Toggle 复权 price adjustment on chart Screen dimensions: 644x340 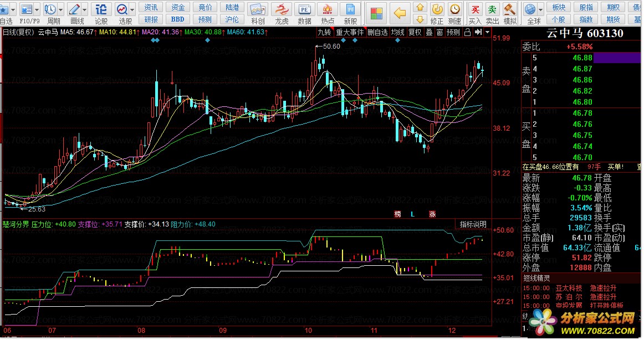point(415,32)
